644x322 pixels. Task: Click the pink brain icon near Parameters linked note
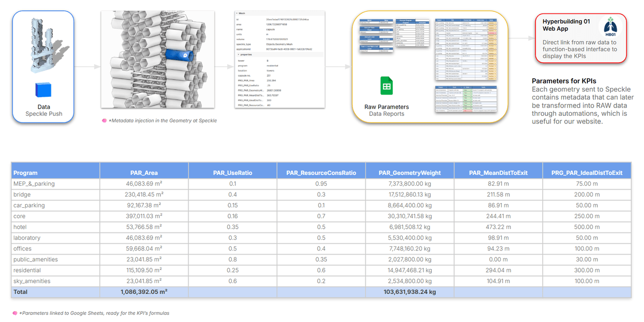(x=15, y=313)
